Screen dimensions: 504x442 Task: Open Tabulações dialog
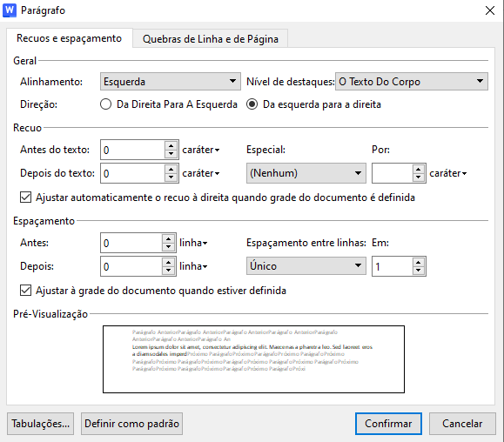coord(41,424)
